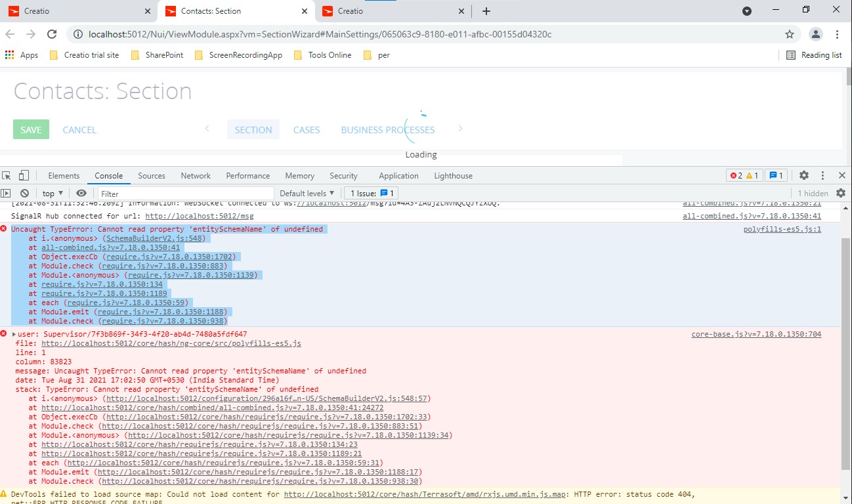Open the Performance tab

point(248,175)
